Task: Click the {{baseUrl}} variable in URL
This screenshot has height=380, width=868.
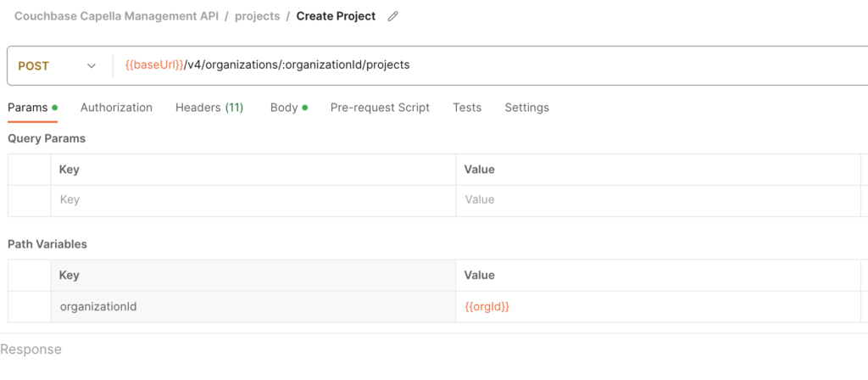Action: coord(154,64)
